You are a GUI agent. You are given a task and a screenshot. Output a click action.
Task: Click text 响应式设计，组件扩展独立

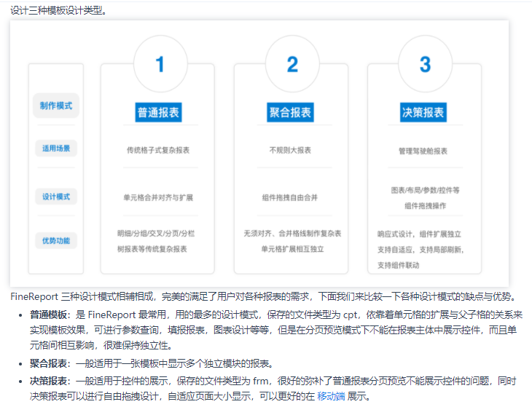point(419,234)
